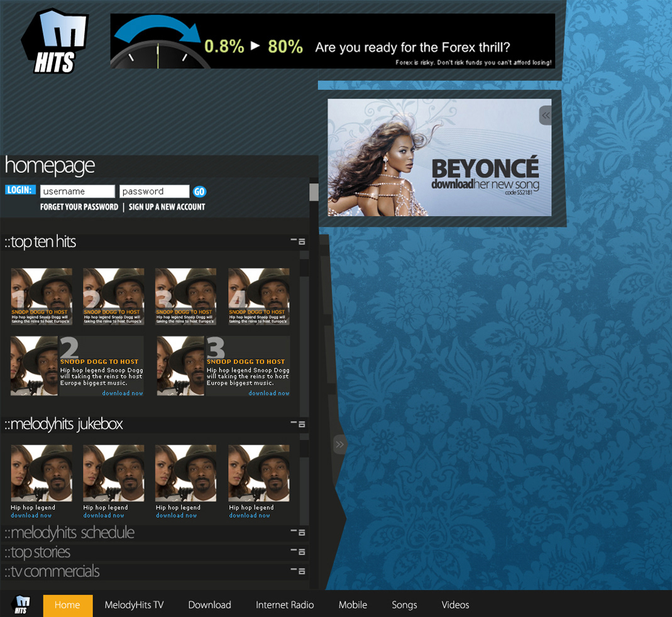Click download now in large hit card 2

pos(123,393)
